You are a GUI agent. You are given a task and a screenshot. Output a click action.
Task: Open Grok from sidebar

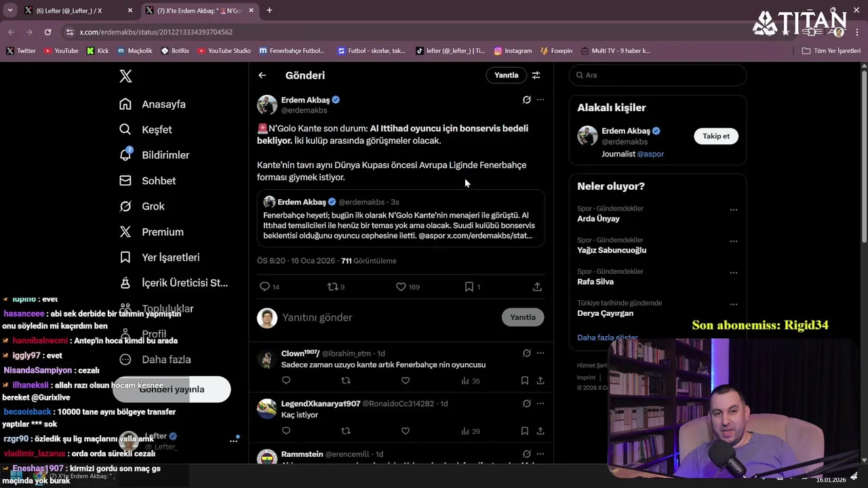[142, 206]
